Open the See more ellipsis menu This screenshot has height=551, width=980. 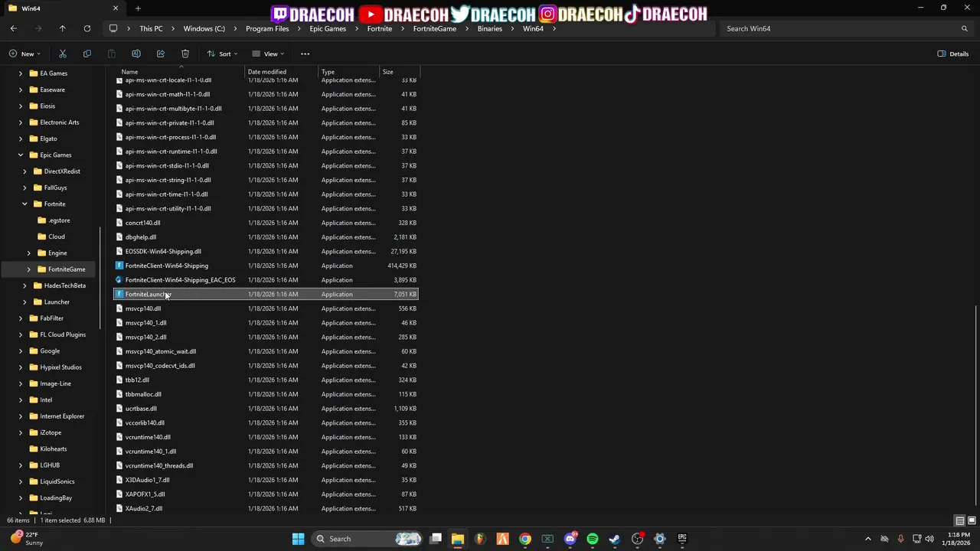[x=305, y=54]
